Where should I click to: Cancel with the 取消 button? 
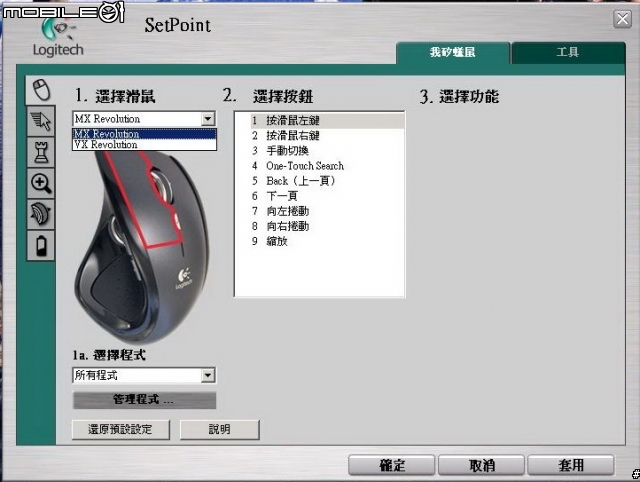(481, 465)
